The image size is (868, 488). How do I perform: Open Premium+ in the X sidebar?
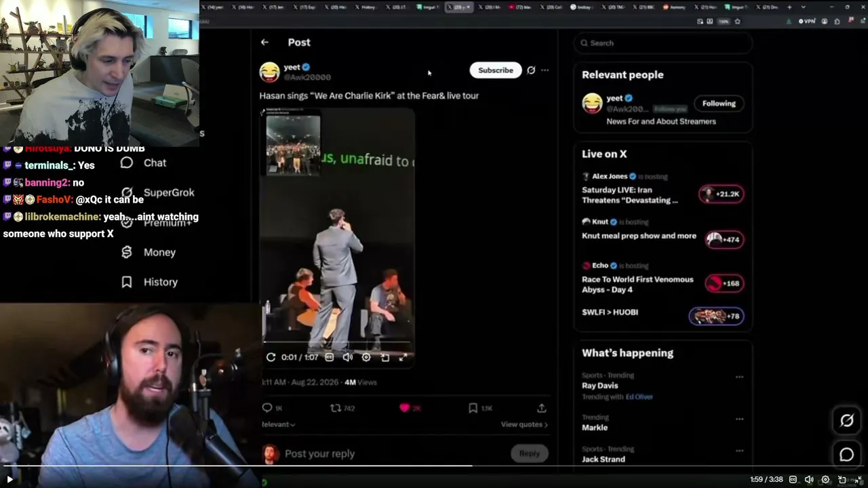click(155, 222)
